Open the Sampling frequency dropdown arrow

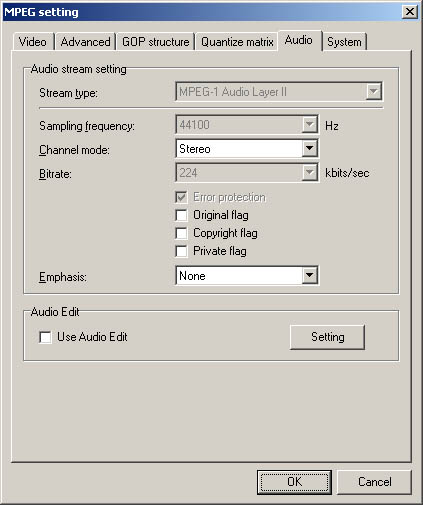pyautogui.click(x=309, y=125)
